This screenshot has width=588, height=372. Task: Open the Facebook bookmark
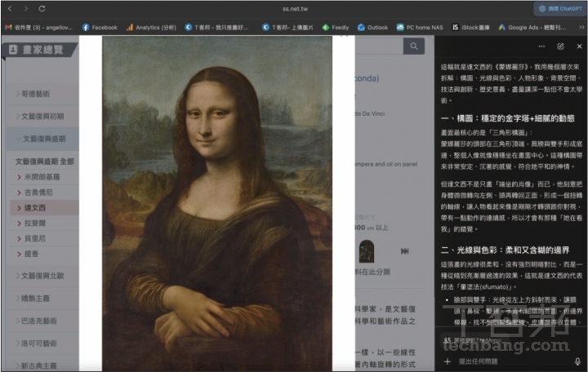click(x=100, y=28)
